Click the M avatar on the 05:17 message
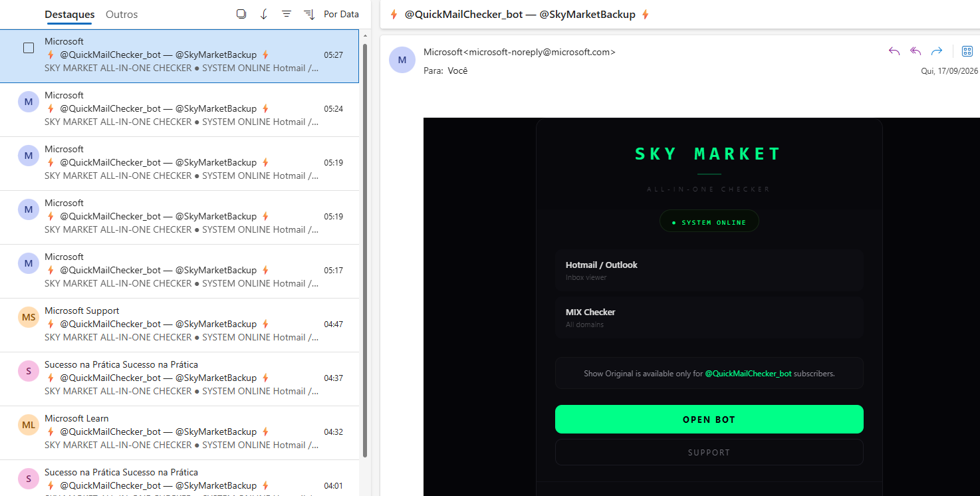This screenshot has height=496, width=980. pos(29,263)
